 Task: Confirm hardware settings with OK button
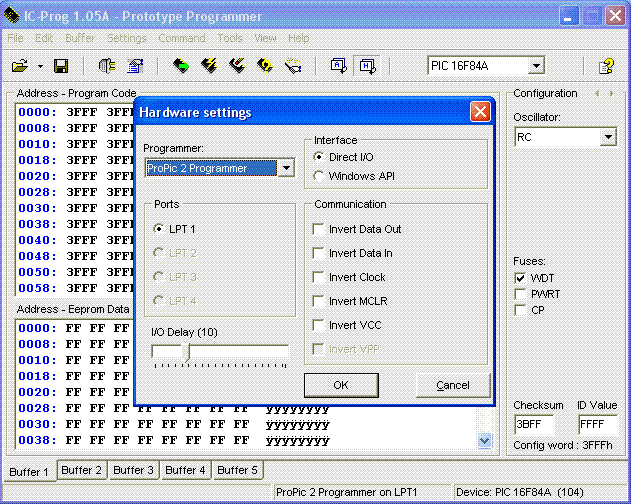341,385
